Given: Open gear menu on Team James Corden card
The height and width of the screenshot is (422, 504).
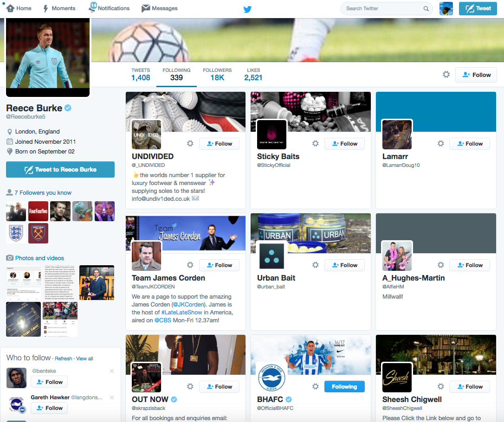Looking at the screenshot, I should pos(190,265).
